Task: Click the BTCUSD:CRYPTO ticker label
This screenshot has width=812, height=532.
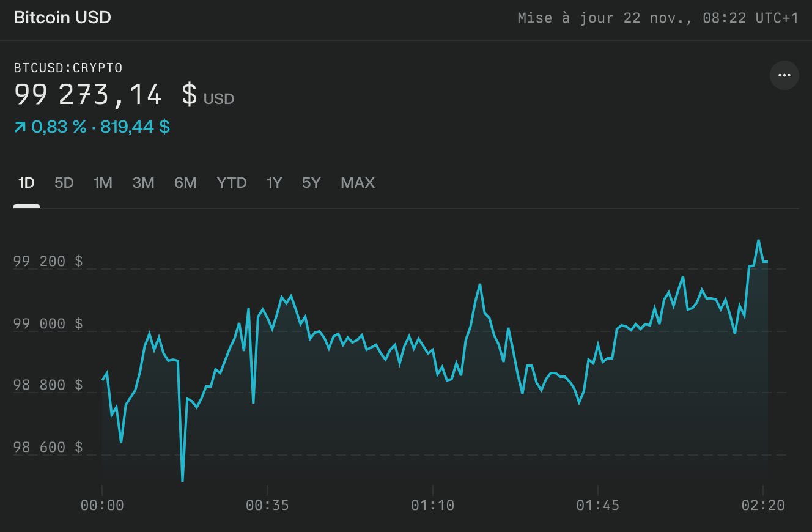Action: point(68,68)
